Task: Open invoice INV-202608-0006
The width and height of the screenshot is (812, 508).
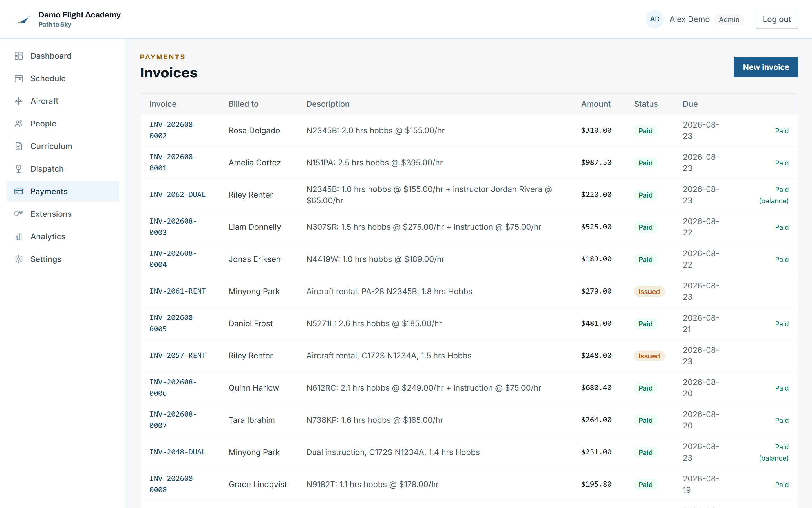Action: point(173,388)
